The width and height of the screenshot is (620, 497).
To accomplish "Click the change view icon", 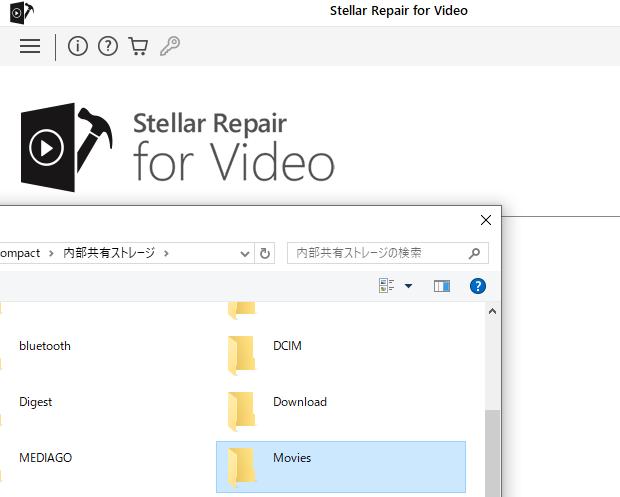I will pyautogui.click(x=386, y=285).
